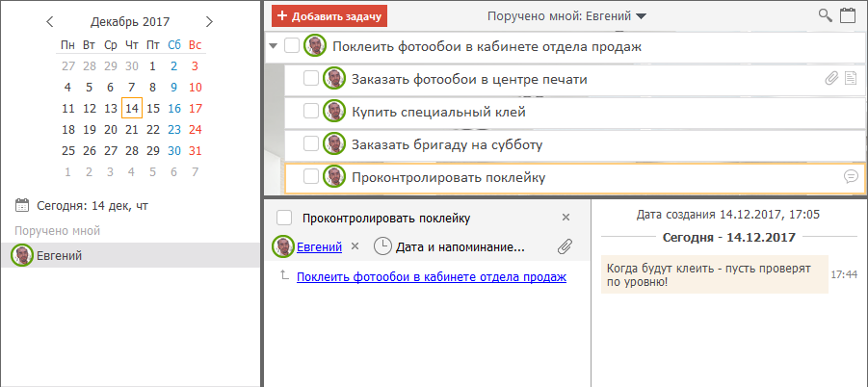
Task: Select Saturday 23 December in the calendar
Action: coord(173,129)
